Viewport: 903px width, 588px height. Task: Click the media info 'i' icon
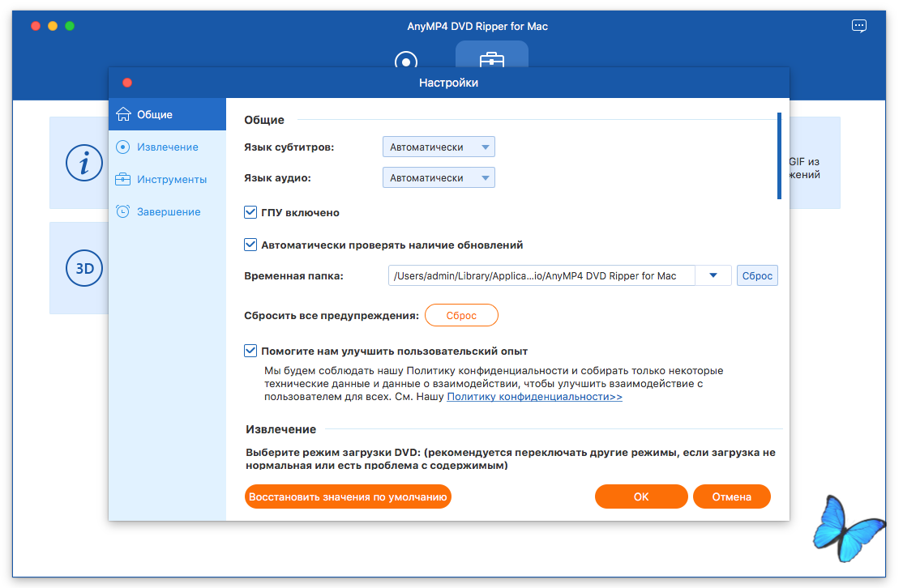(x=84, y=164)
